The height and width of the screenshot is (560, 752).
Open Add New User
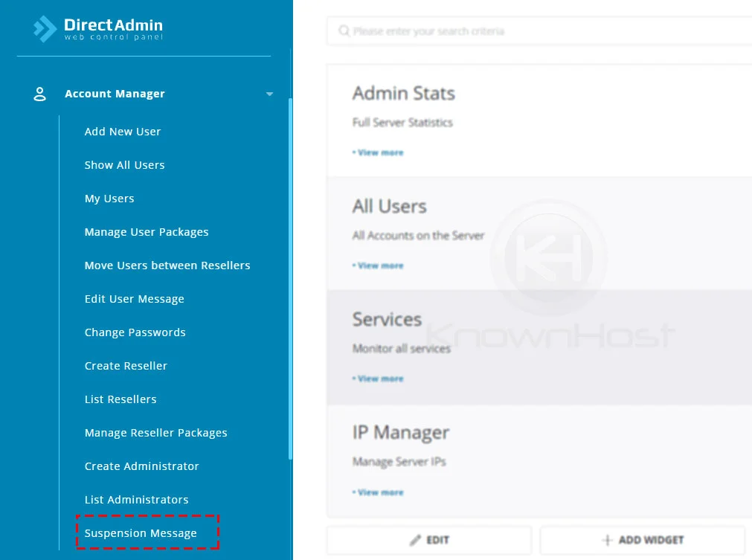(123, 132)
